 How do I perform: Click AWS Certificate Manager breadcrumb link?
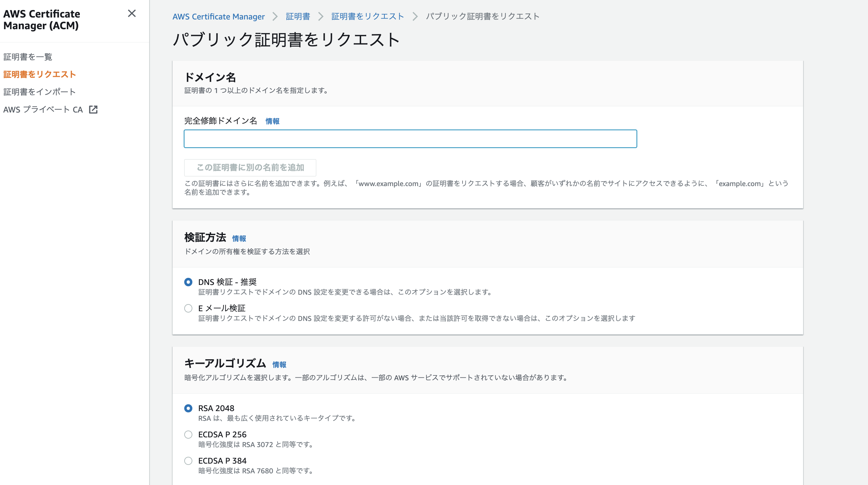218,17
